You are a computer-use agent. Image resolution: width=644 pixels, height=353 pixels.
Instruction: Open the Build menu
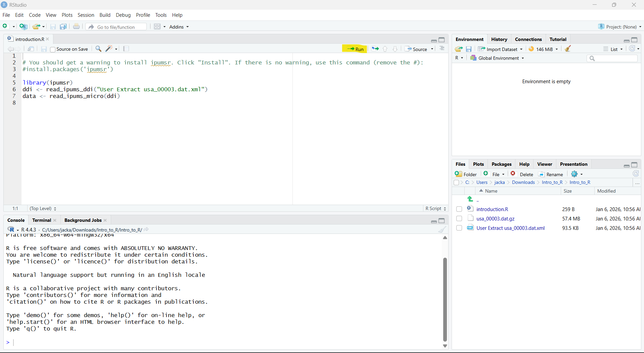(x=105, y=15)
